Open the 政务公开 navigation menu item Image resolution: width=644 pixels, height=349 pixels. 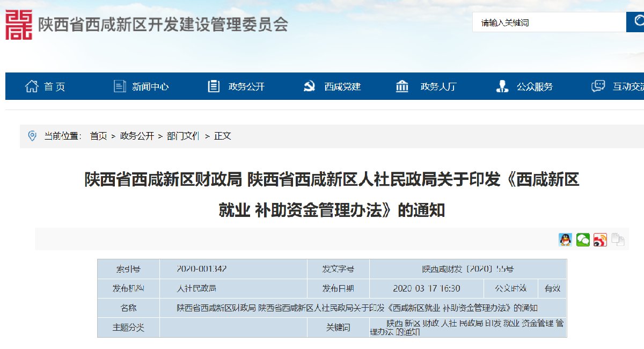(246, 86)
